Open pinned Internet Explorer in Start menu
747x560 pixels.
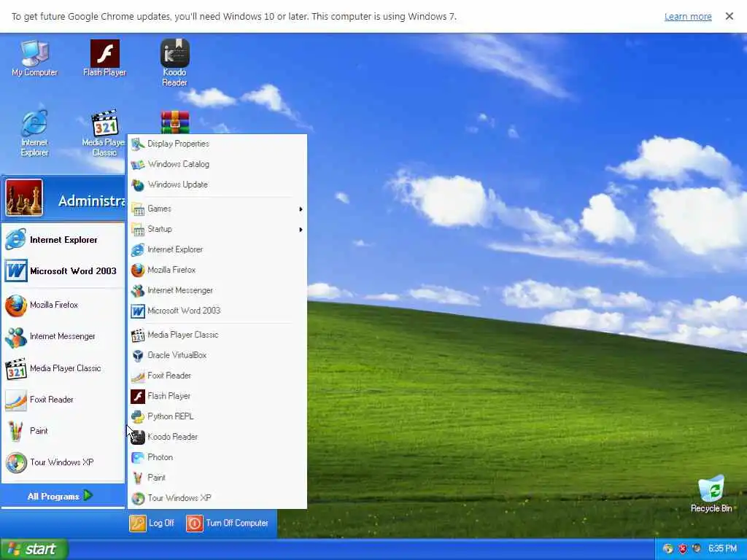tap(63, 239)
